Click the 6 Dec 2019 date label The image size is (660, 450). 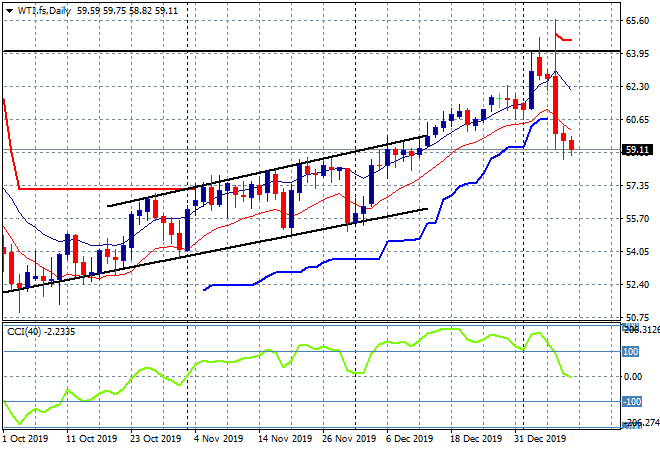click(x=410, y=439)
